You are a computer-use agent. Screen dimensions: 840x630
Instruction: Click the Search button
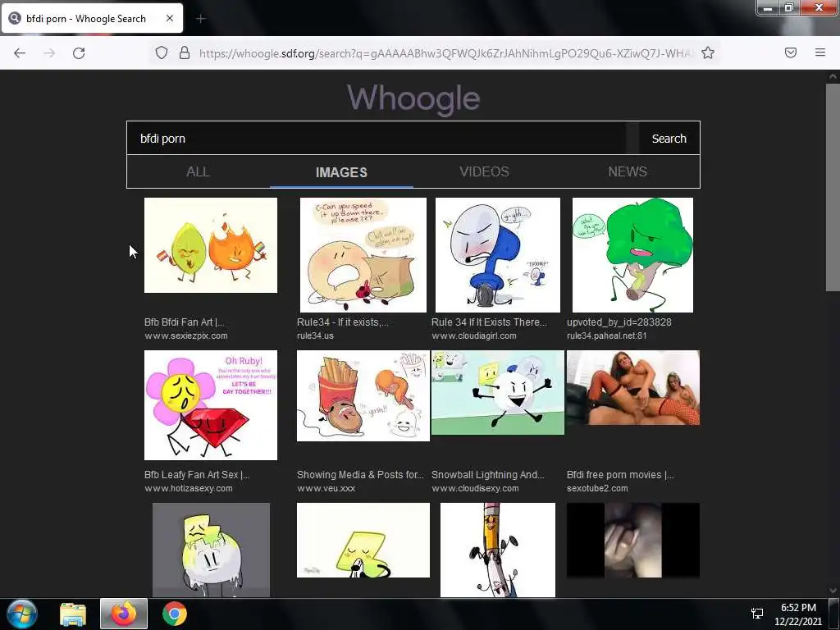coord(669,138)
